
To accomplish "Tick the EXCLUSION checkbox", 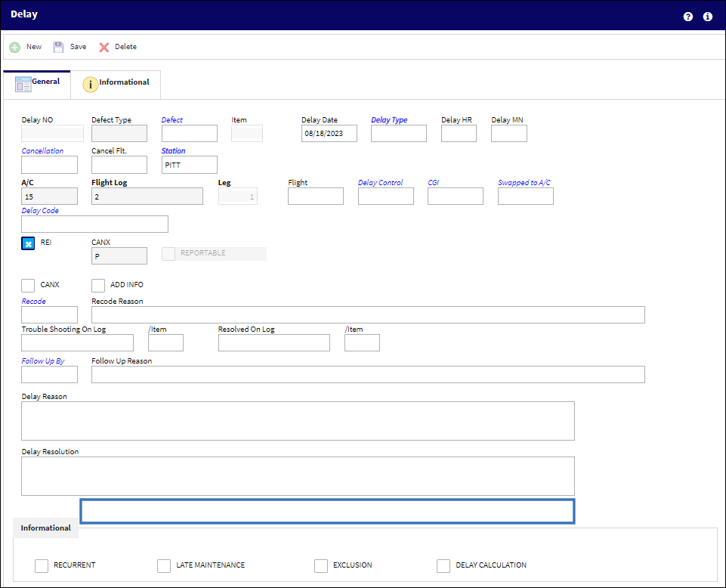I will click(321, 566).
